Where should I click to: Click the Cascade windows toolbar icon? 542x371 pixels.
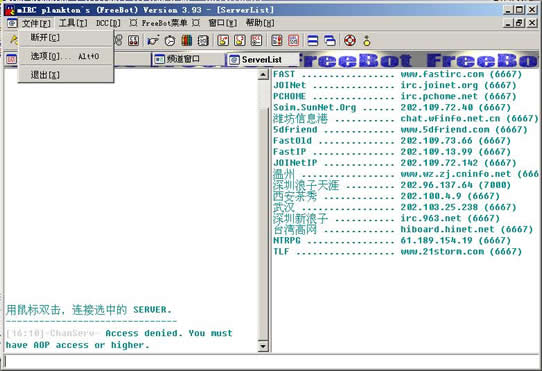[330, 41]
